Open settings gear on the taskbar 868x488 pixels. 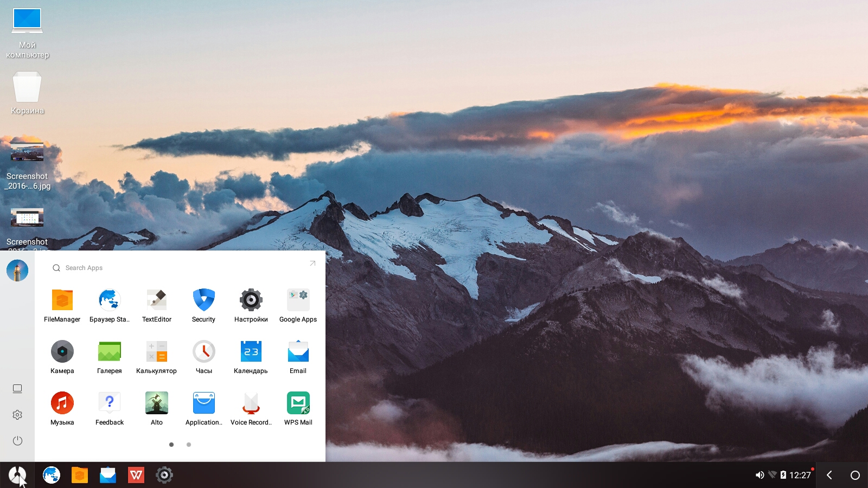(164, 475)
